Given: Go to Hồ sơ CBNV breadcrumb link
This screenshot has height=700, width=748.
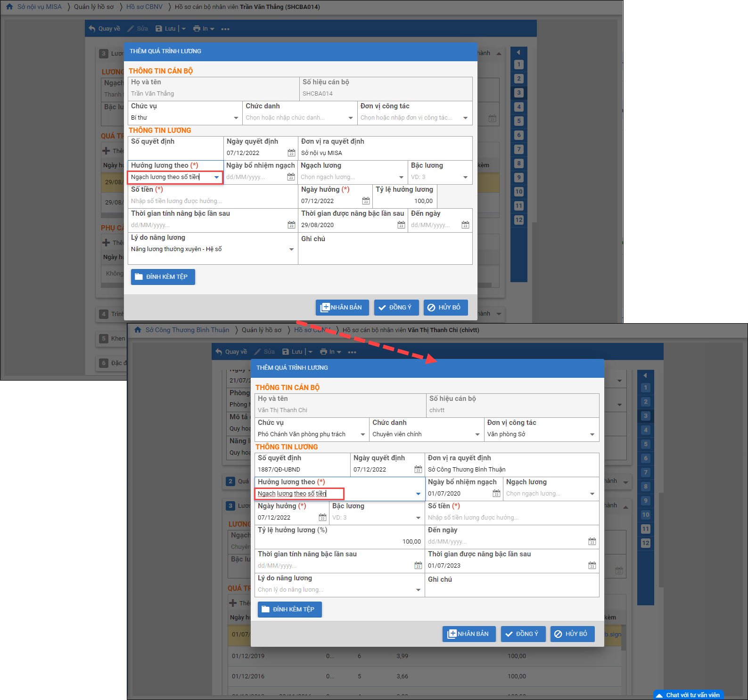Looking at the screenshot, I should (x=144, y=7).
